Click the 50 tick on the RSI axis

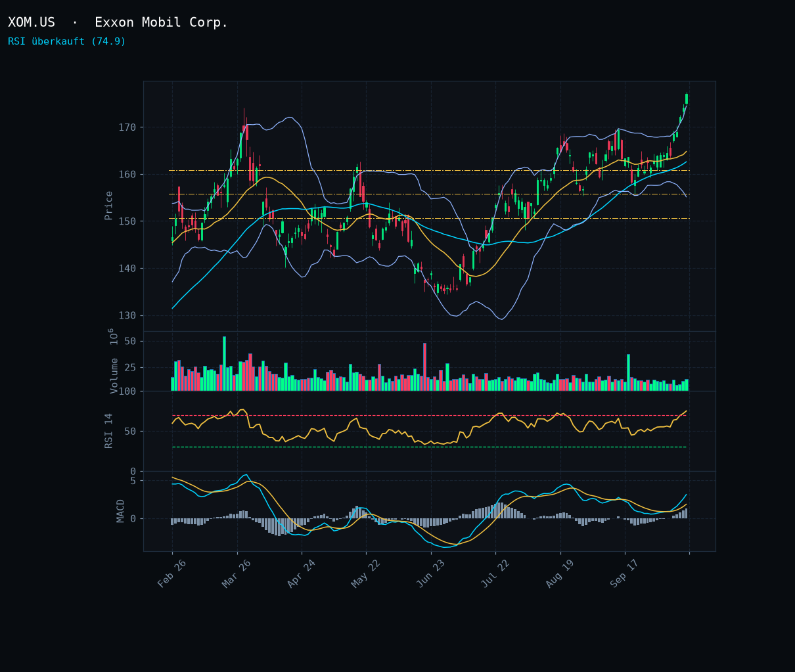point(130,432)
